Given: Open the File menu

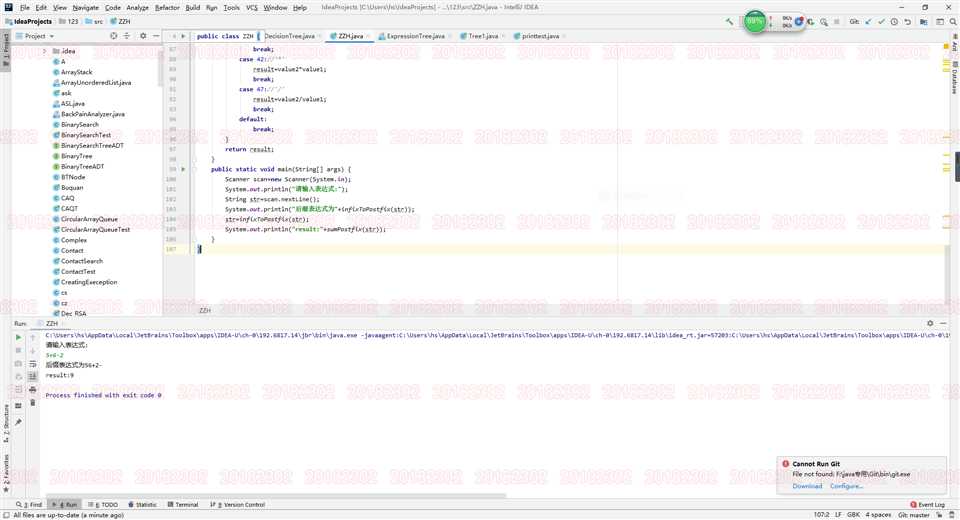Looking at the screenshot, I should pyautogui.click(x=24, y=7).
